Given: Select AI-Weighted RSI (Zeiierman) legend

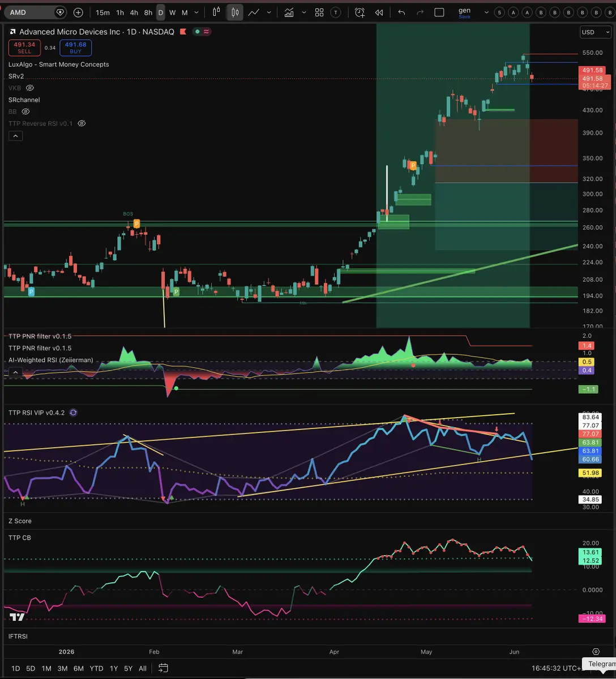Looking at the screenshot, I should pyautogui.click(x=51, y=360).
